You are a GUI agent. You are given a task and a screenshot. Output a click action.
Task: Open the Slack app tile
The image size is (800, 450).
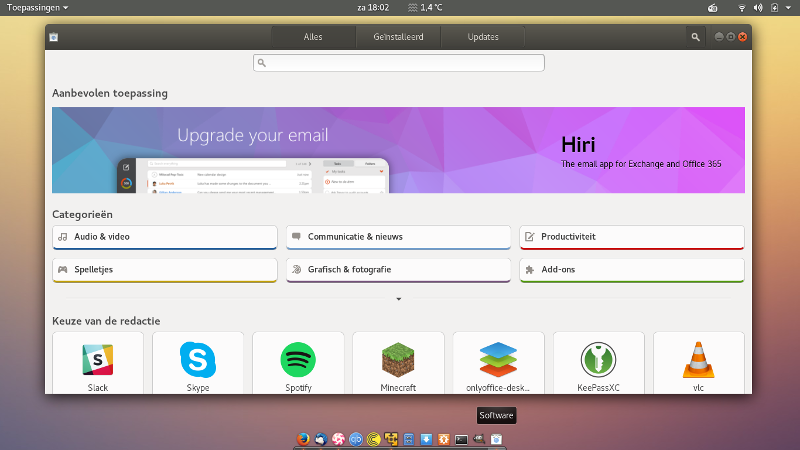[x=98, y=363]
